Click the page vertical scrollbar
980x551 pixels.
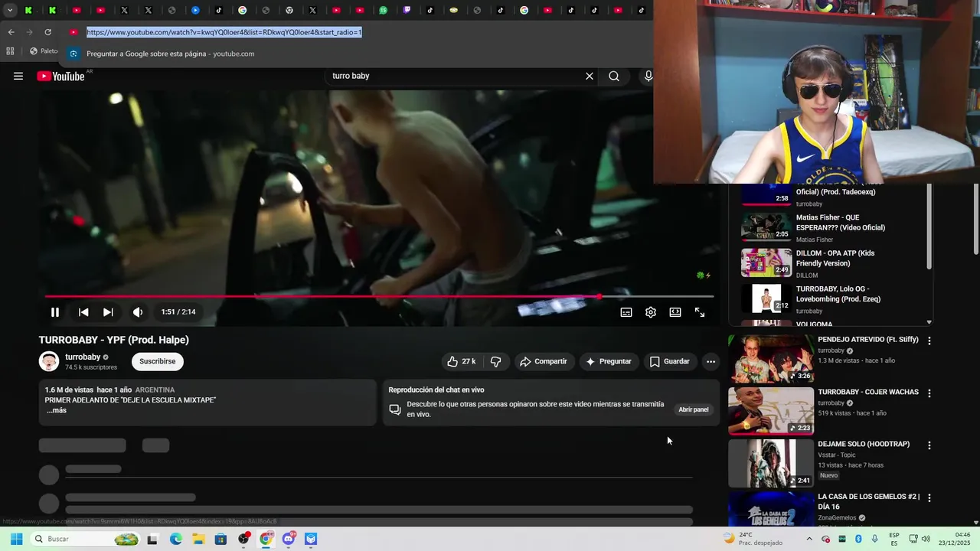(976, 218)
